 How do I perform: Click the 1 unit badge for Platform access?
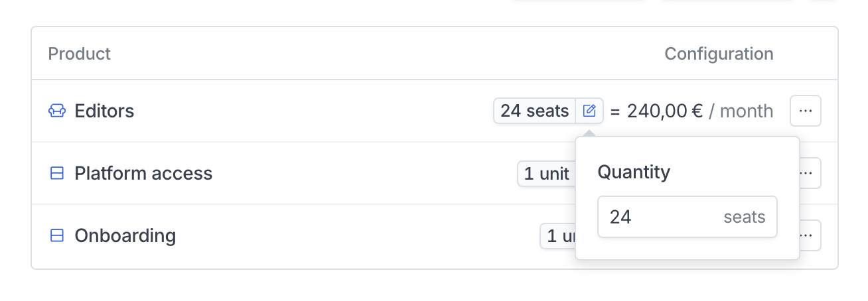click(546, 174)
